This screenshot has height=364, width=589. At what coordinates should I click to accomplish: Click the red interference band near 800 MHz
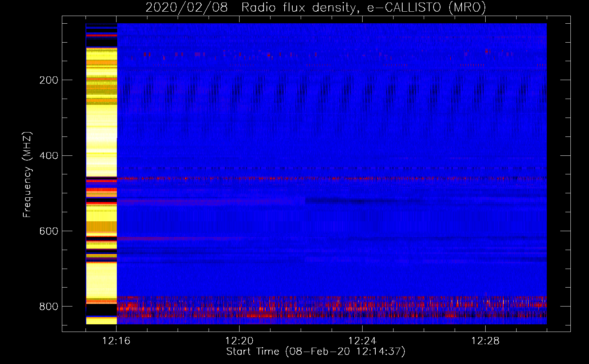(x=328, y=308)
